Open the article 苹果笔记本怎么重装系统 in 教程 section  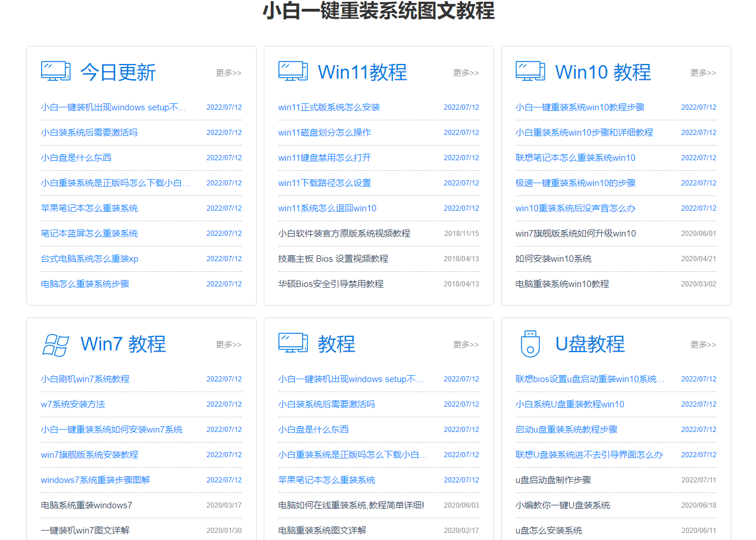pos(326,480)
